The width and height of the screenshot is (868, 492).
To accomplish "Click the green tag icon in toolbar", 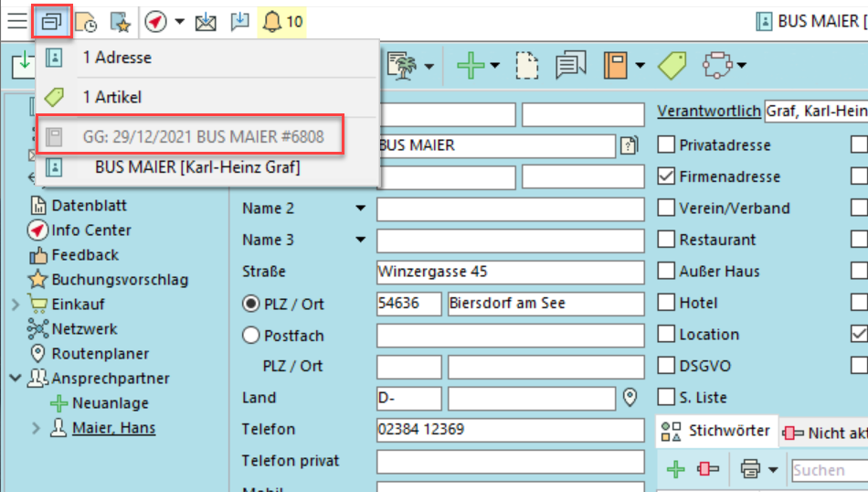I will tap(672, 65).
